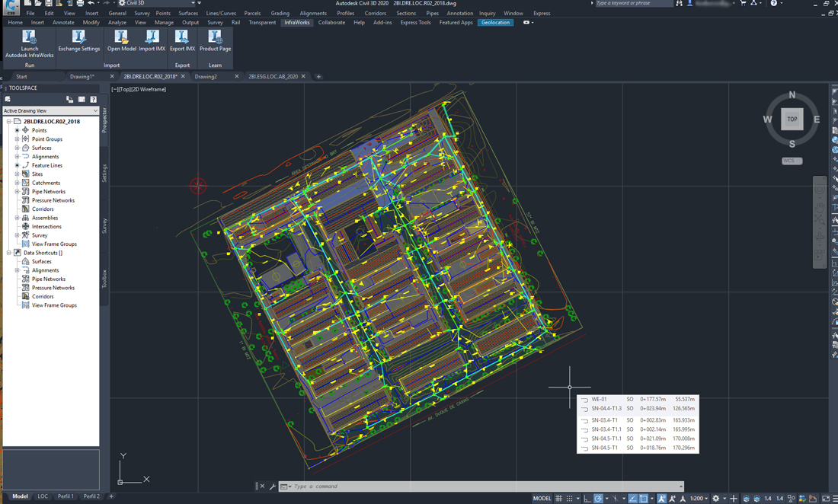Select the Catchments item in Toolspace tree
Image resolution: width=838 pixels, height=504 pixels.
[46, 183]
